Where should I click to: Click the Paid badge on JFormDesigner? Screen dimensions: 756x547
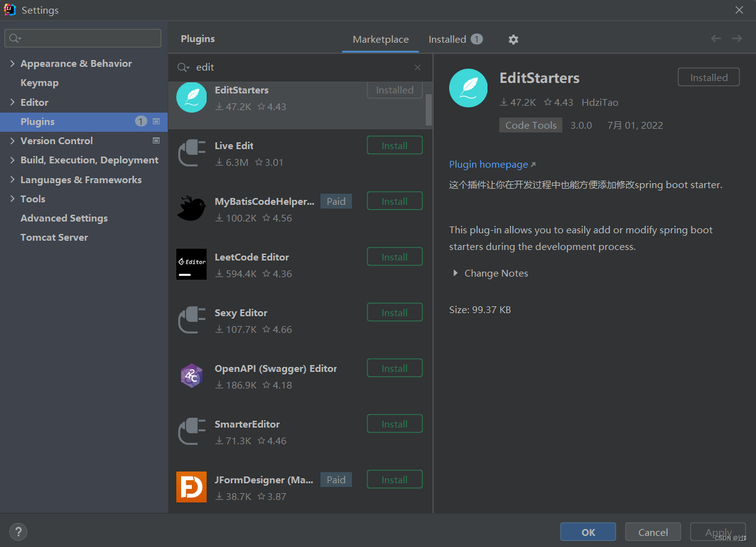coord(336,480)
